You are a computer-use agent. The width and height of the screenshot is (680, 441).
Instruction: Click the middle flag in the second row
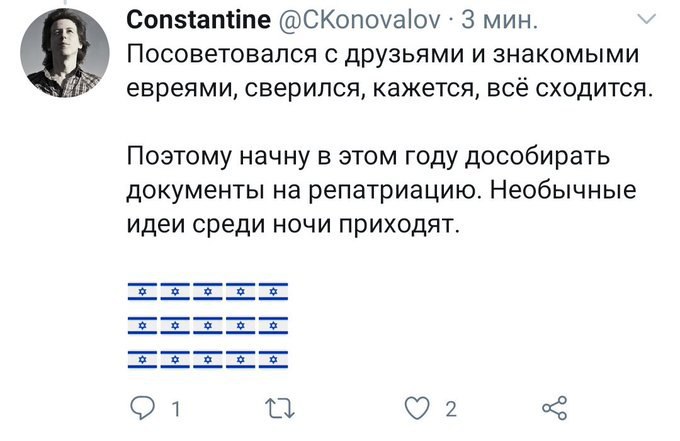[208, 325]
